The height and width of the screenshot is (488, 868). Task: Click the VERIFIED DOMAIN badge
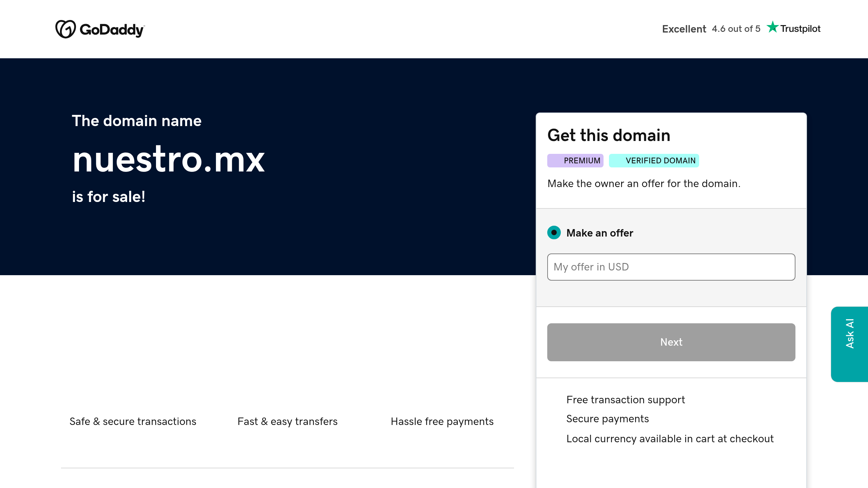click(654, 161)
